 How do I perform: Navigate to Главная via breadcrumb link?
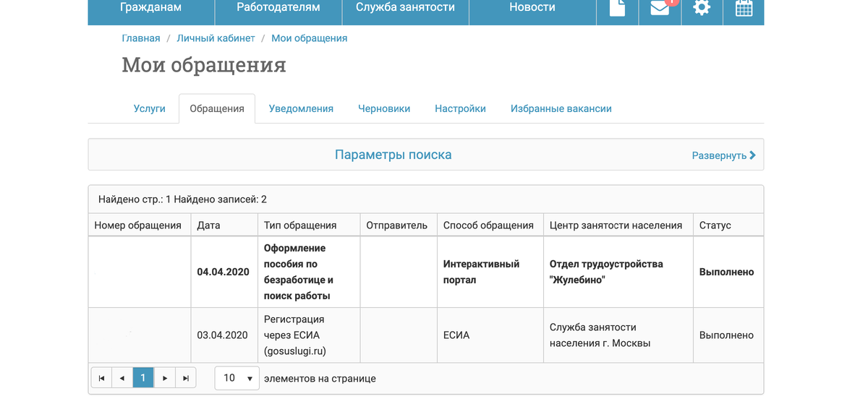point(140,38)
